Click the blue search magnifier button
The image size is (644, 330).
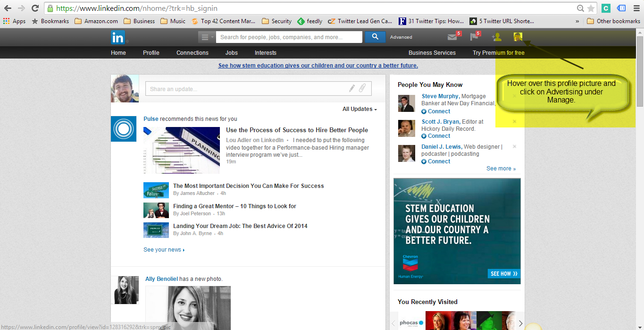click(375, 37)
